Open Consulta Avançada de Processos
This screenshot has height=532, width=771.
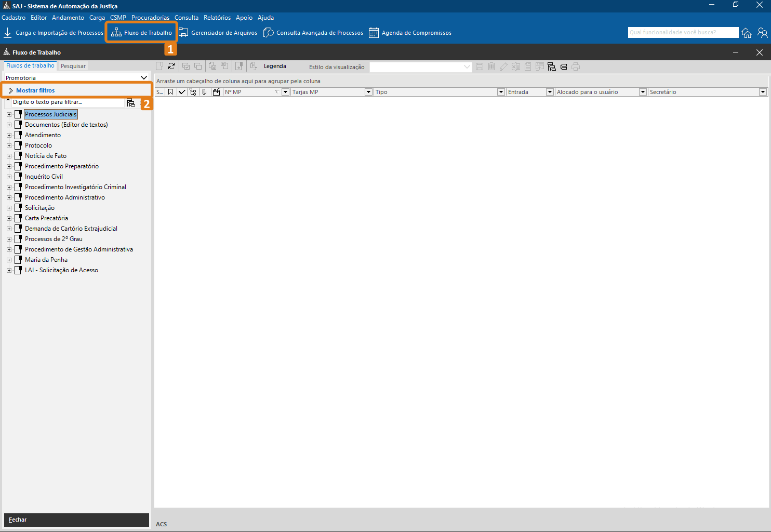tap(313, 33)
